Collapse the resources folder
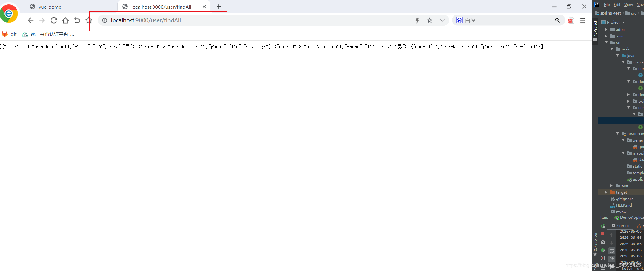This screenshot has height=271, width=644. (617, 134)
